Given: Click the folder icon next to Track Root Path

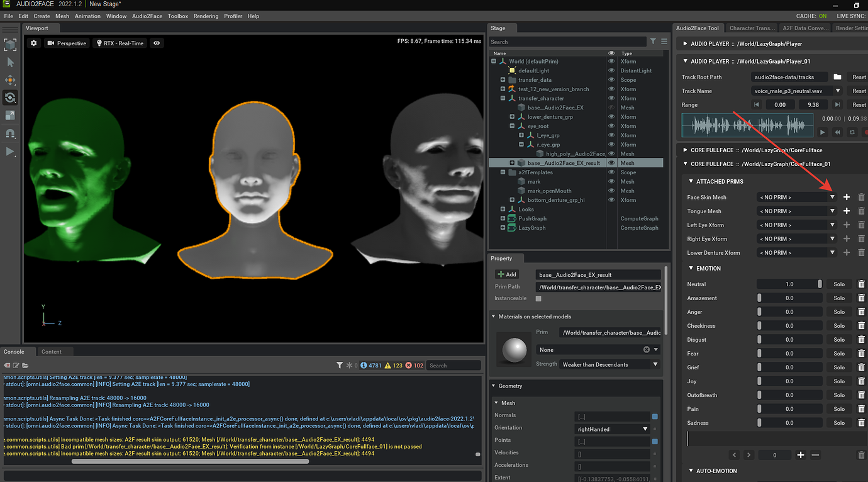Looking at the screenshot, I should coord(837,77).
